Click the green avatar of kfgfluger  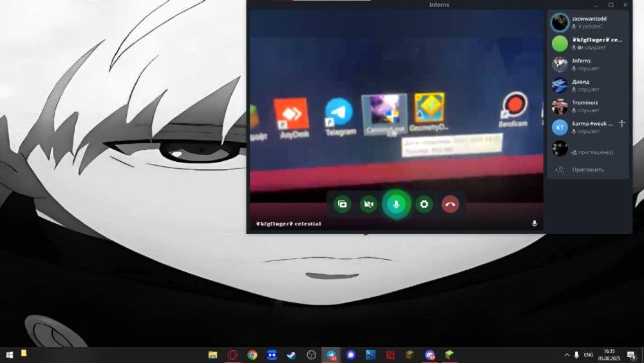pos(560,43)
